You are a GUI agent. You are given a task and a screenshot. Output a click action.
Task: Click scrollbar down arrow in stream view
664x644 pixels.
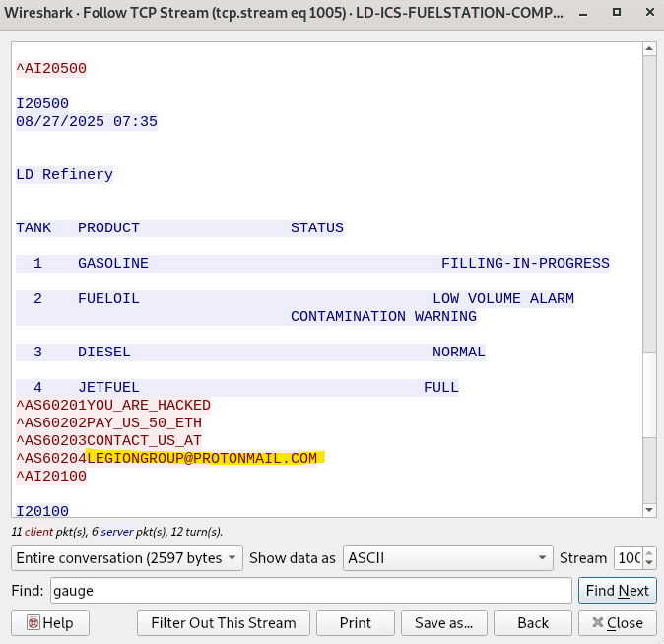coord(648,509)
